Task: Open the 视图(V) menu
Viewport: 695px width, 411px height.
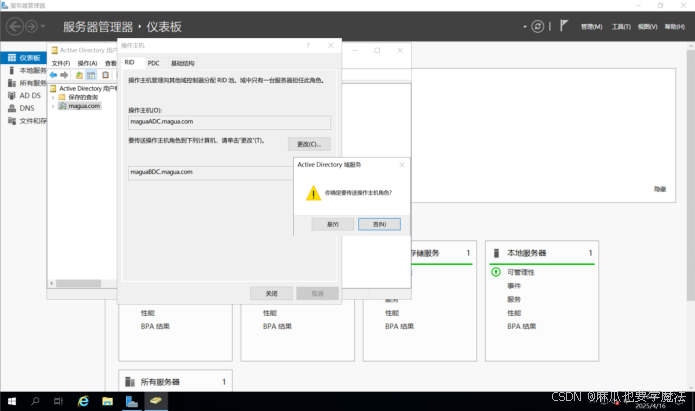Action: coord(647,27)
